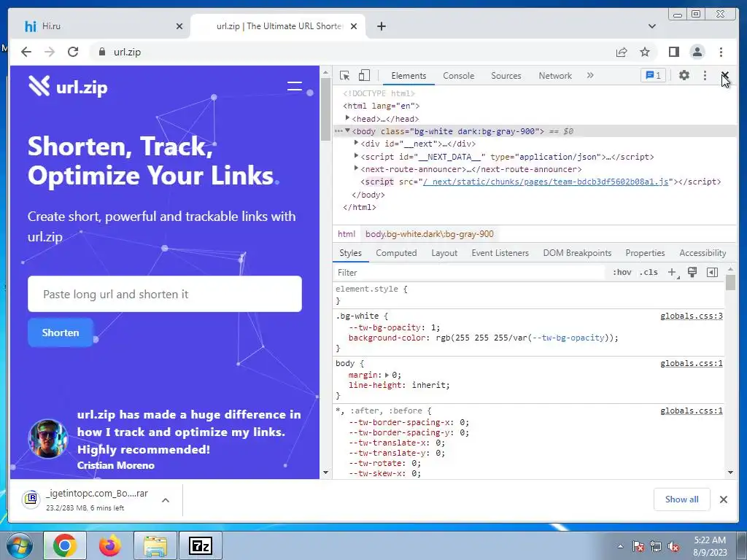Share this page icon
747x560 pixels.
tap(622, 52)
